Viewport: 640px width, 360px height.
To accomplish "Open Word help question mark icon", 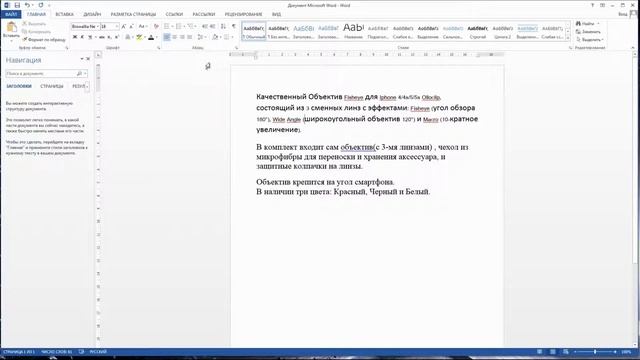I will (592, 5).
